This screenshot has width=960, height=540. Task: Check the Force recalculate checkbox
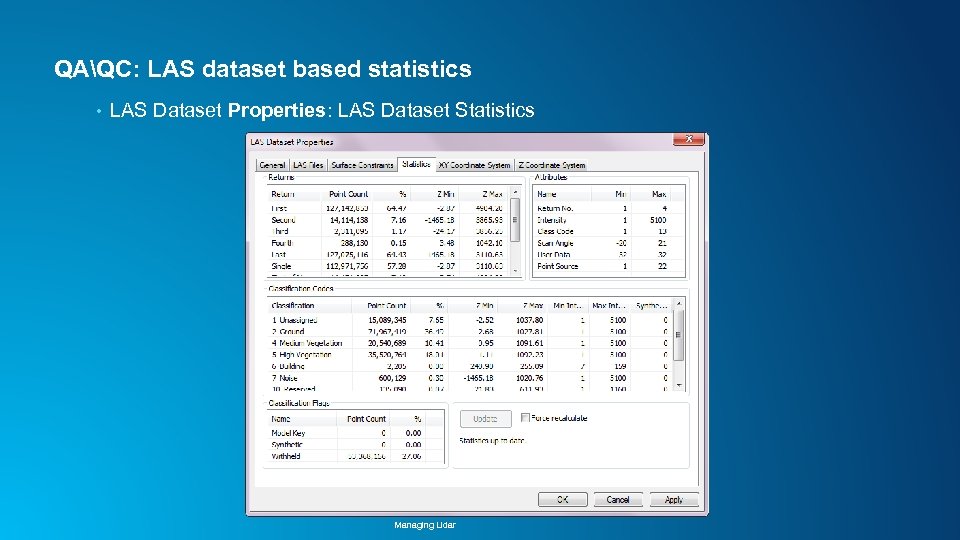[x=525, y=418]
